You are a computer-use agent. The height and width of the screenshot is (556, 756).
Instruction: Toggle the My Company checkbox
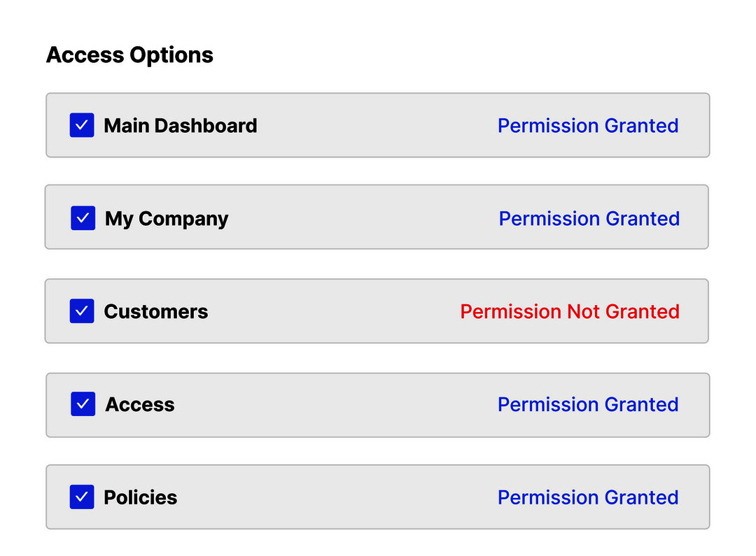click(83, 218)
